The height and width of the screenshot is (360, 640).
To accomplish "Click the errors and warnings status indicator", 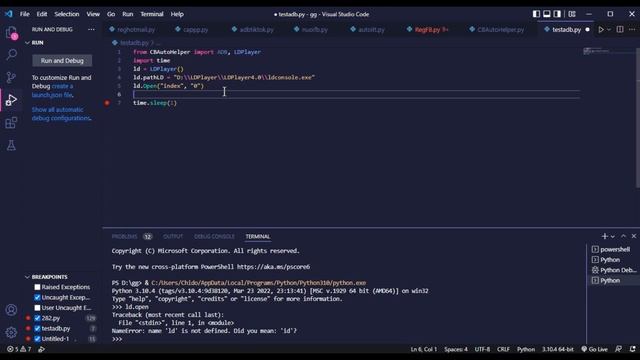I will click(19, 349).
